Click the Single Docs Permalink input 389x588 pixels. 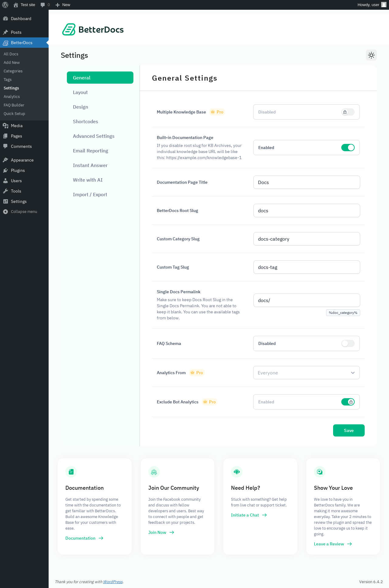307,300
